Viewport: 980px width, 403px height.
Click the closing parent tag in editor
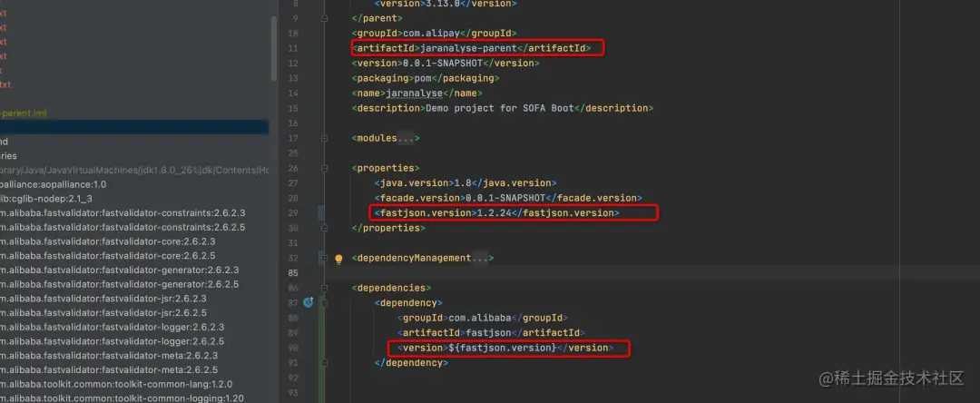[x=377, y=18]
